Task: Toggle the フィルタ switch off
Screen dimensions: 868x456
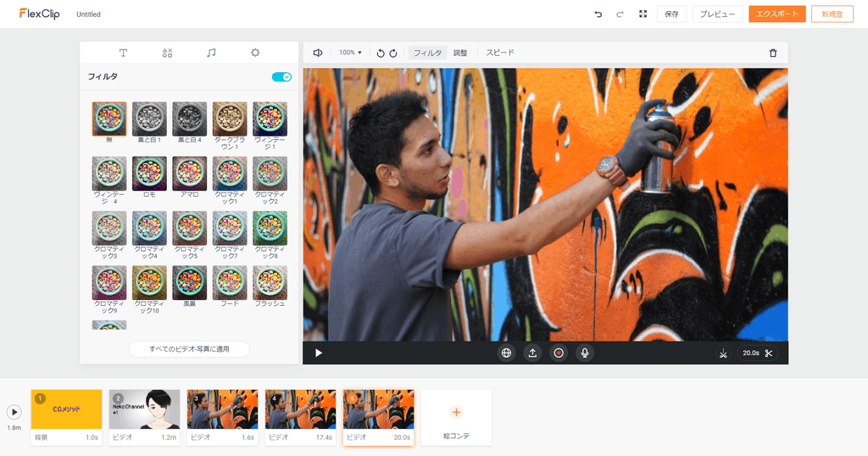Action: point(281,77)
